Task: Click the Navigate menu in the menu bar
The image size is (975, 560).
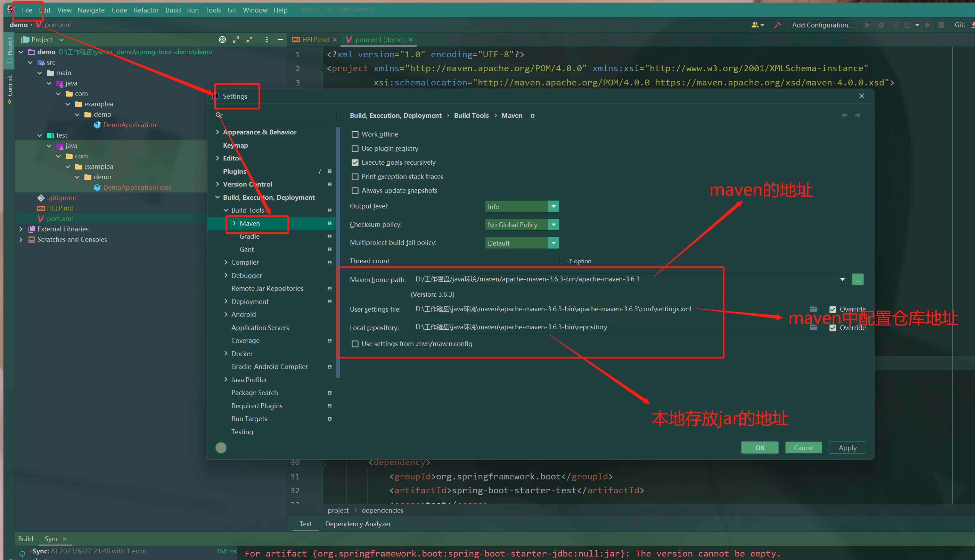Action: point(90,9)
